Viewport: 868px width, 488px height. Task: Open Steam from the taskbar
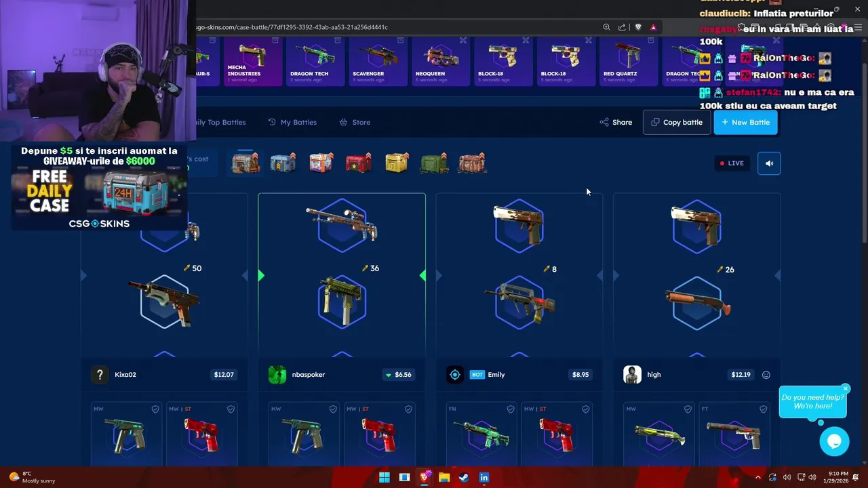pyautogui.click(x=464, y=477)
